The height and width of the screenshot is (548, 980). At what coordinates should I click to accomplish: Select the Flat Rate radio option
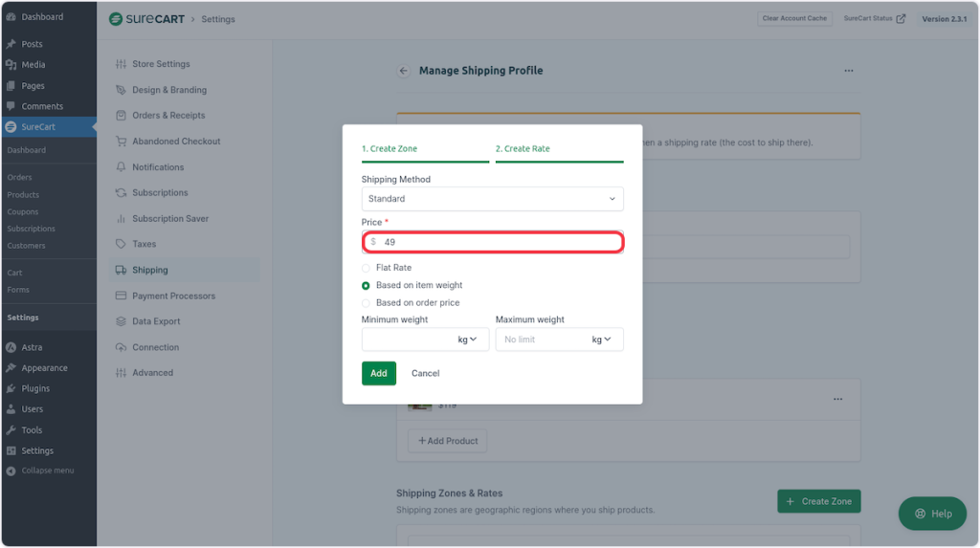point(366,268)
